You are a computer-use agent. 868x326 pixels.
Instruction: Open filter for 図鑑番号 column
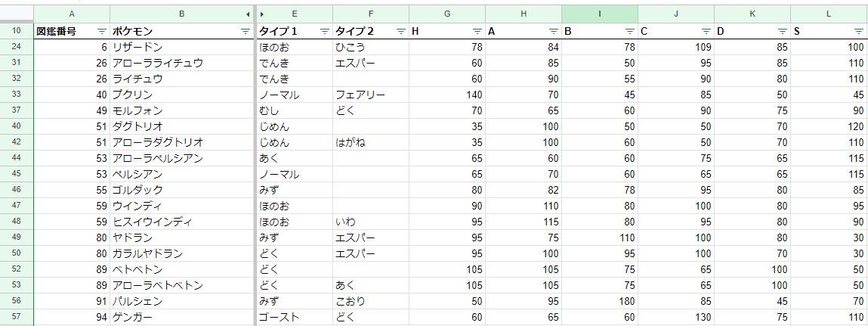[102, 31]
